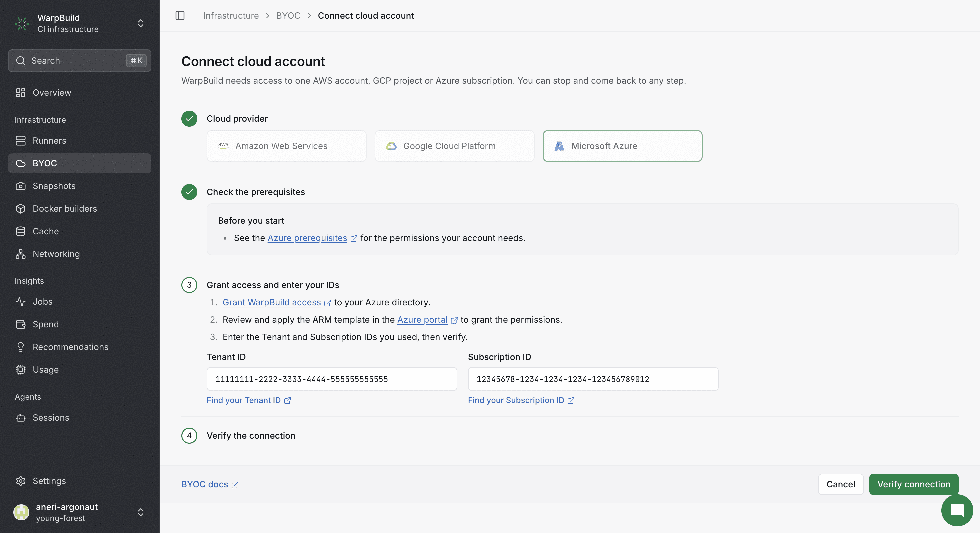This screenshot has height=533, width=980.
Task: Click the AWS logo icon
Action: pos(223,146)
